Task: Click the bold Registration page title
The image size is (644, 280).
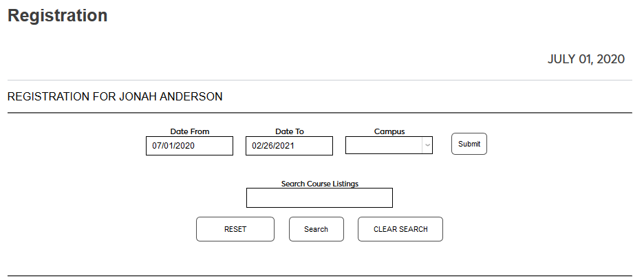Action: point(58,16)
